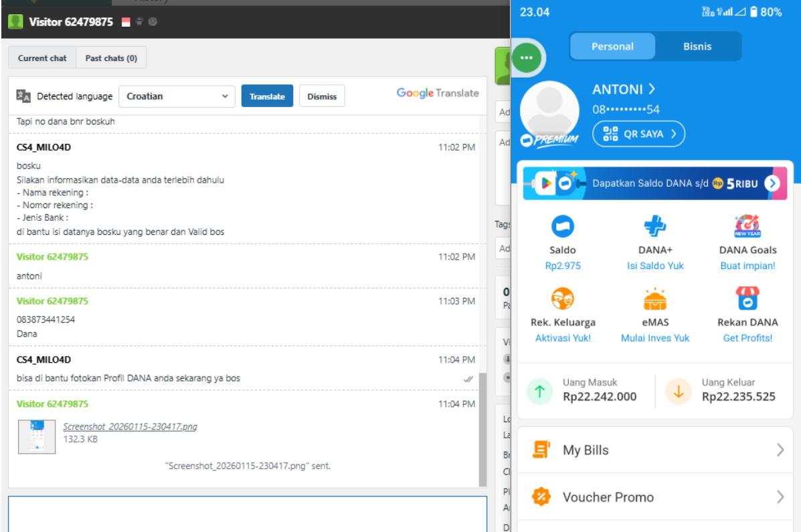
Task: Tap the orange Uang Keluar down-arrow icon
Action: (x=679, y=391)
